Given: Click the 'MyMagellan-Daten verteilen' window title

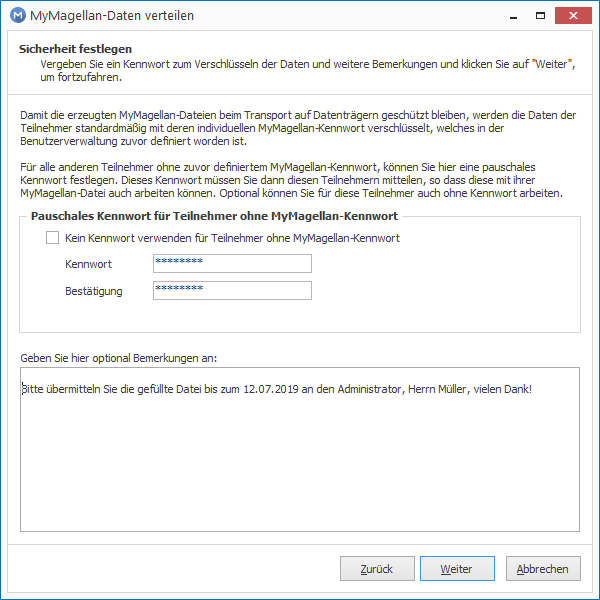Looking at the screenshot, I should click(112, 16).
